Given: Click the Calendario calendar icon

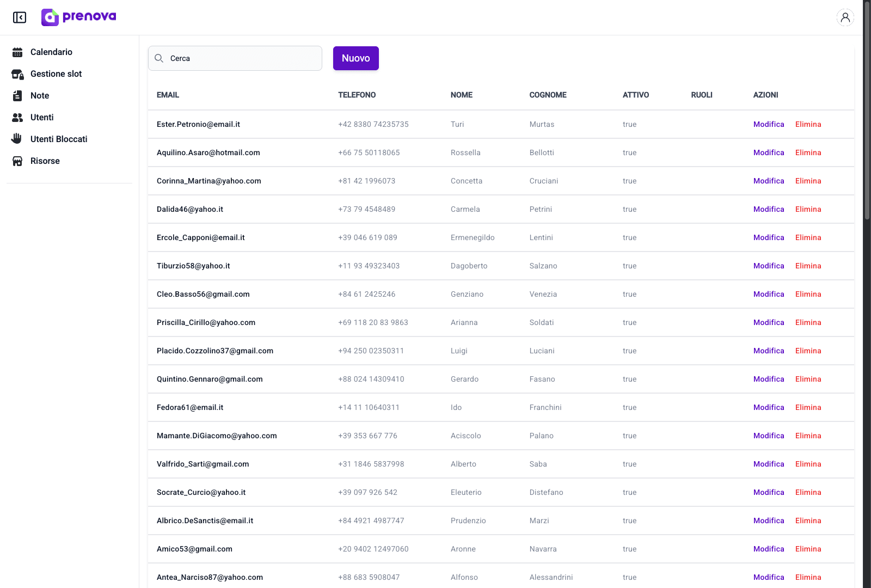Looking at the screenshot, I should tap(17, 52).
